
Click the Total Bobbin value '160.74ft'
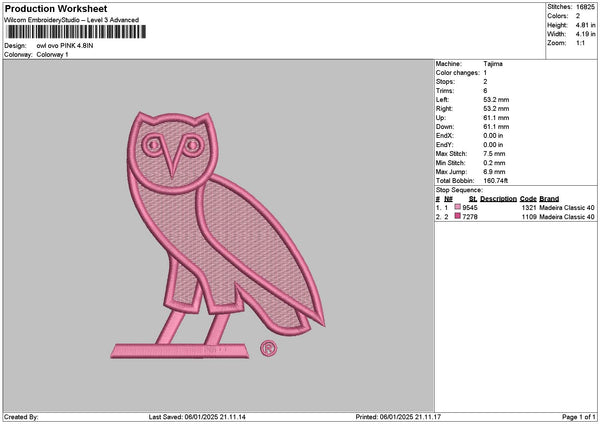(x=496, y=181)
